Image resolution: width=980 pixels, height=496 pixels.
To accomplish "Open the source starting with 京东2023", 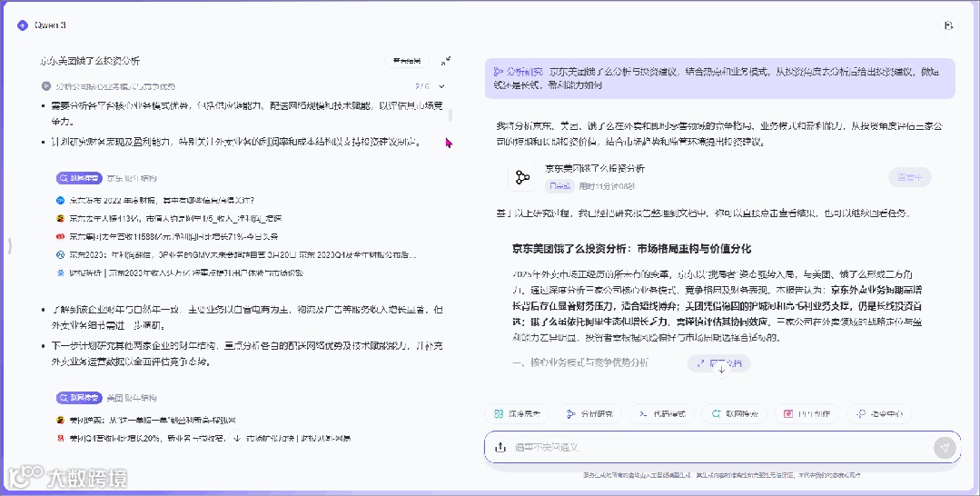I will coord(243,255).
